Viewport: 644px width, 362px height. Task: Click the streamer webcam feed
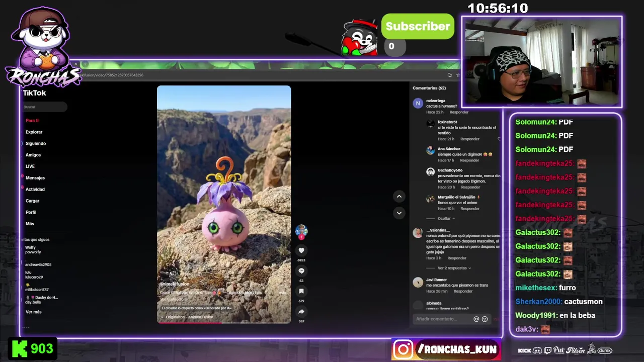542,62
